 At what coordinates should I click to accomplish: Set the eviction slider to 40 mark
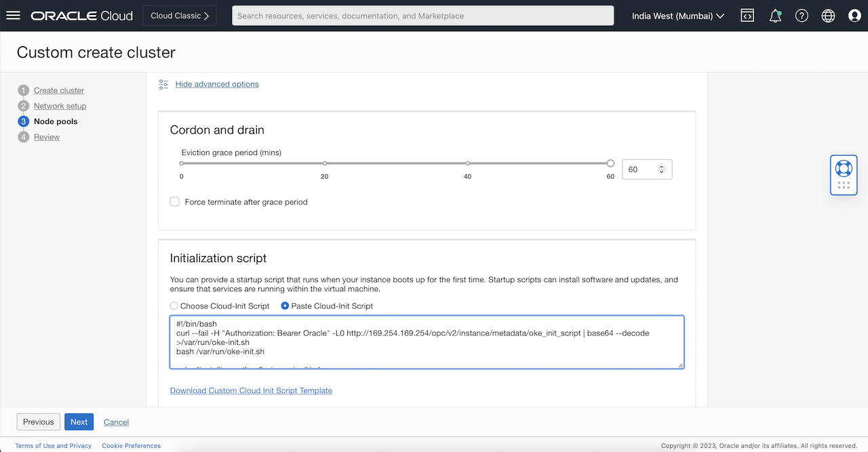click(x=468, y=163)
